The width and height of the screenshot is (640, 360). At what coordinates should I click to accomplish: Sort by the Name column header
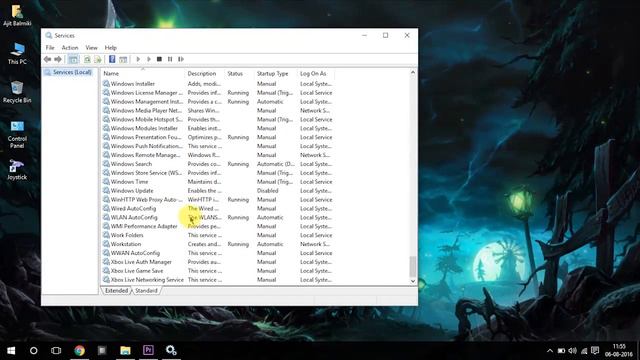(142, 73)
